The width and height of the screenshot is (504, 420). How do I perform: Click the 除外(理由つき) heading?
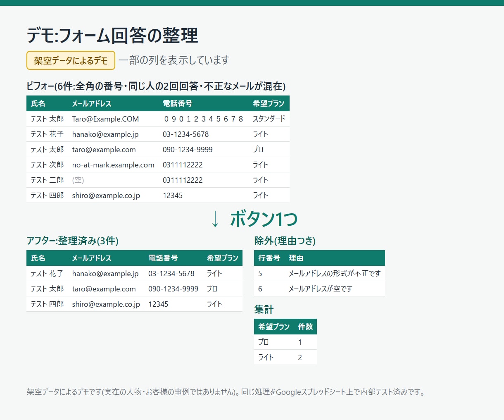(285, 241)
